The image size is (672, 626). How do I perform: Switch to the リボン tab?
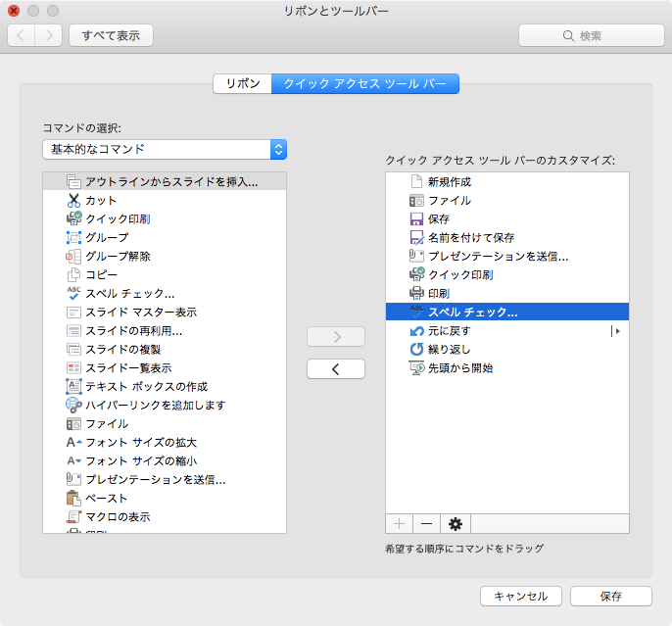(242, 84)
